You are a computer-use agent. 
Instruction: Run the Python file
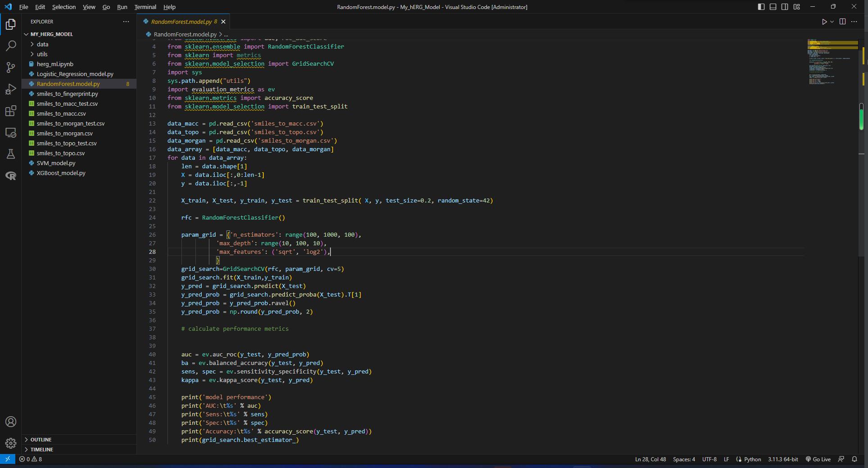(x=824, y=22)
